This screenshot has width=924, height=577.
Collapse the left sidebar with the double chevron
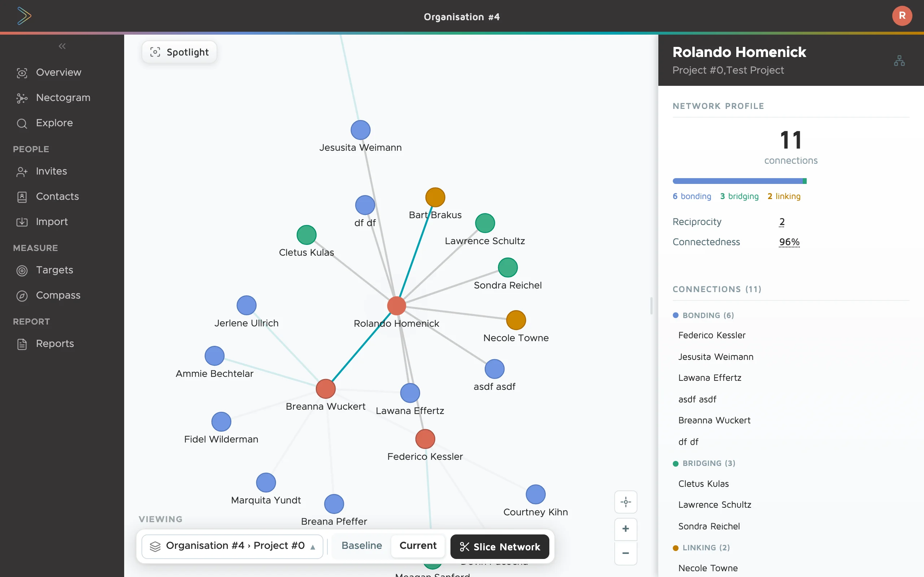tap(62, 46)
